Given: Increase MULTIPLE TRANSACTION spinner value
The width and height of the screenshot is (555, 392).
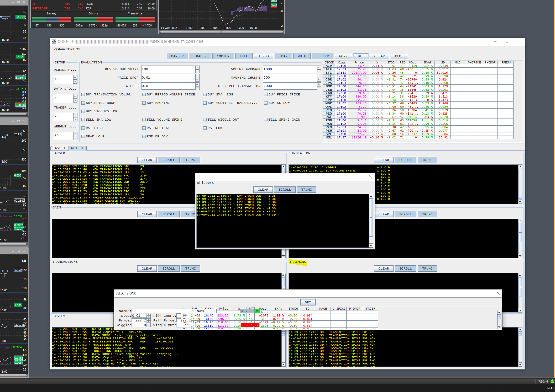Looking at the screenshot, I should tap(319, 84).
